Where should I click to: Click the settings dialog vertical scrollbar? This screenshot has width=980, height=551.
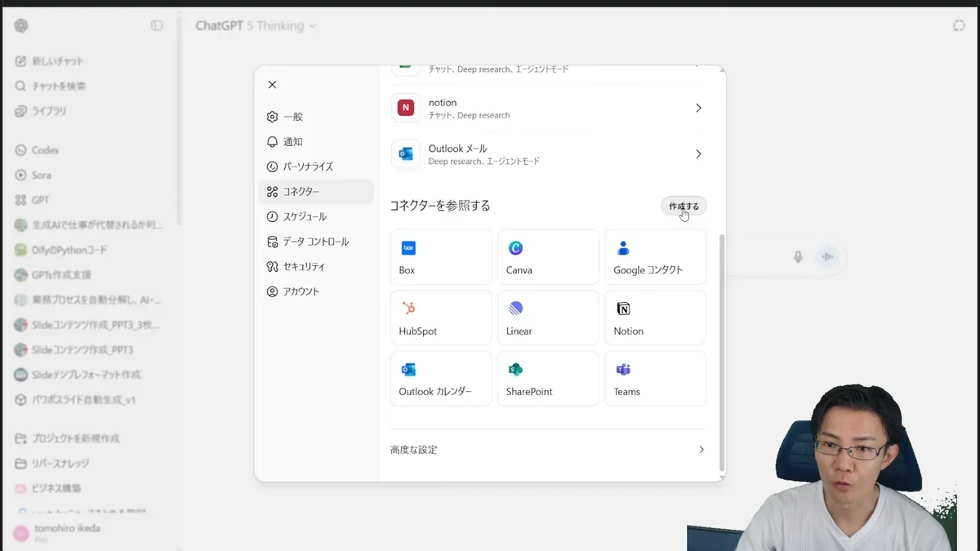722,352
